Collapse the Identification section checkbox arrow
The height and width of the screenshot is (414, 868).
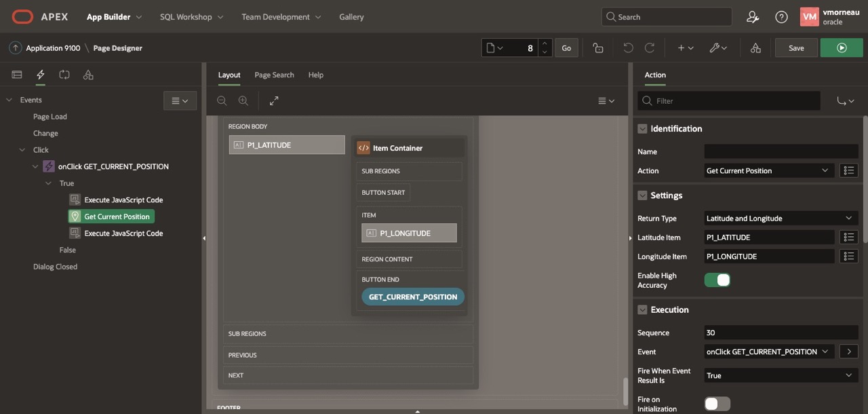pyautogui.click(x=642, y=128)
